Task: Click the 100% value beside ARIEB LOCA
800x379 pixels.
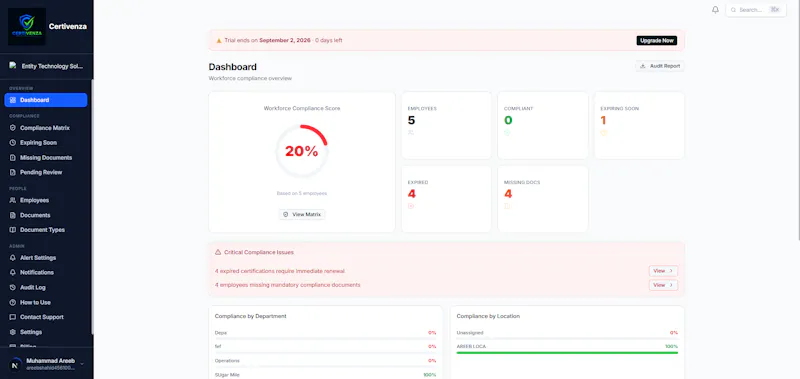Action: 672,346
